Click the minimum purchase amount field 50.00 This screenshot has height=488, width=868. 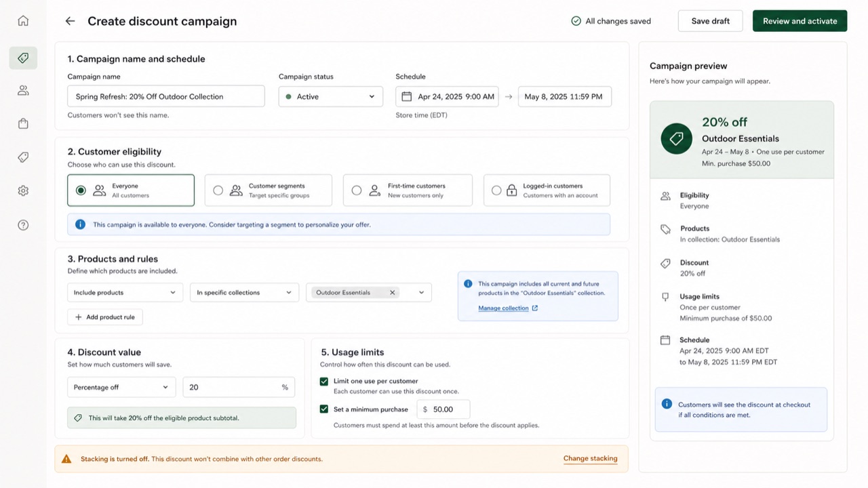443,409
